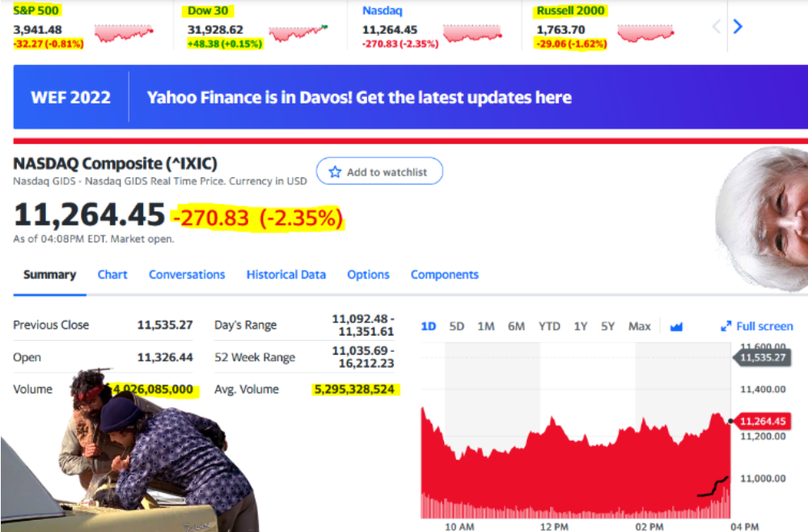Click the greyed previous arrow in the ticker carousel

[x=717, y=26]
